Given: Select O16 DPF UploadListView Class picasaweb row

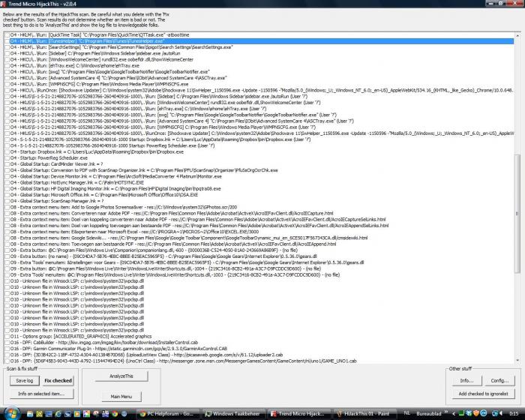Looking at the screenshot, I should pyautogui.click(x=146, y=355).
